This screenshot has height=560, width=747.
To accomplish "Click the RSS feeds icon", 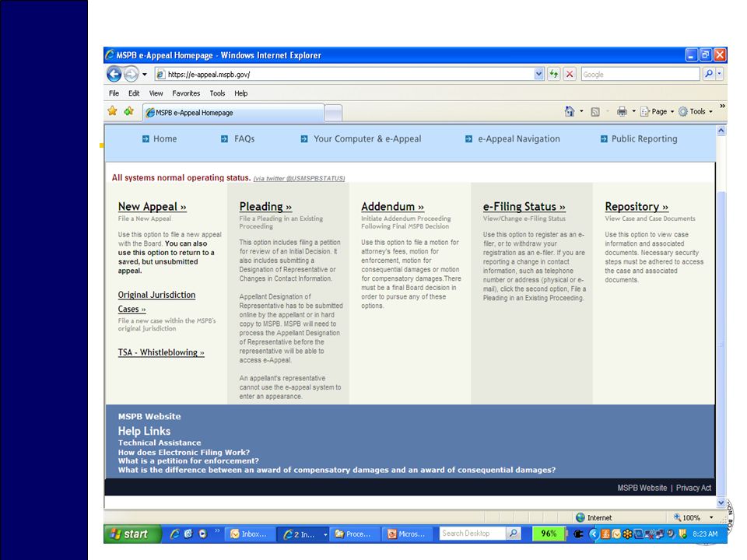I will coord(595,112).
